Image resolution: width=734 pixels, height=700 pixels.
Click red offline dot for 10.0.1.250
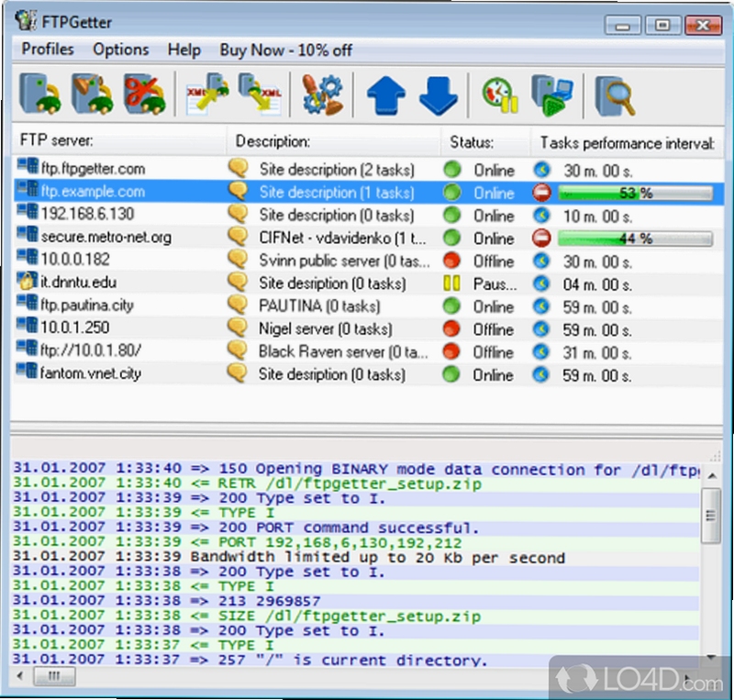click(x=451, y=328)
